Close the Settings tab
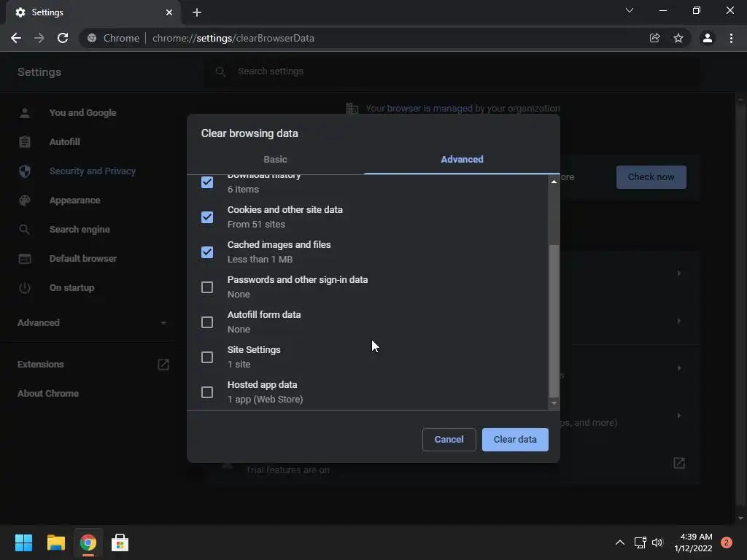 (169, 12)
